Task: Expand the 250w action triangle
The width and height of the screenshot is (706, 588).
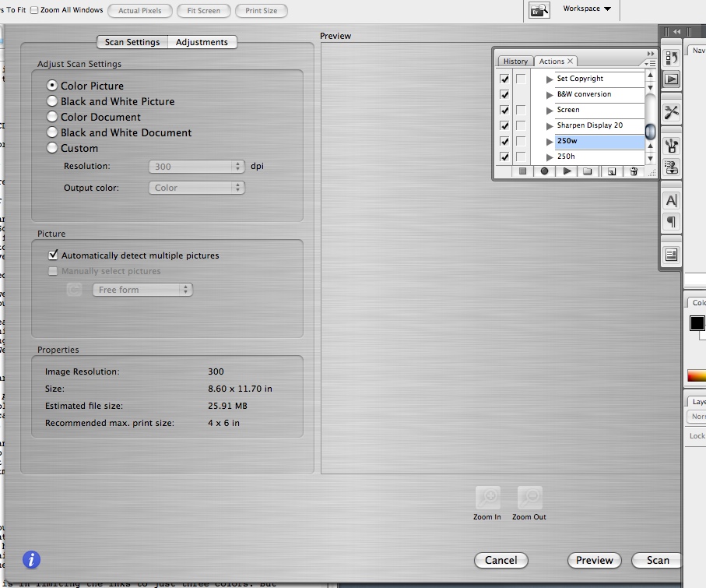Action: 550,142
